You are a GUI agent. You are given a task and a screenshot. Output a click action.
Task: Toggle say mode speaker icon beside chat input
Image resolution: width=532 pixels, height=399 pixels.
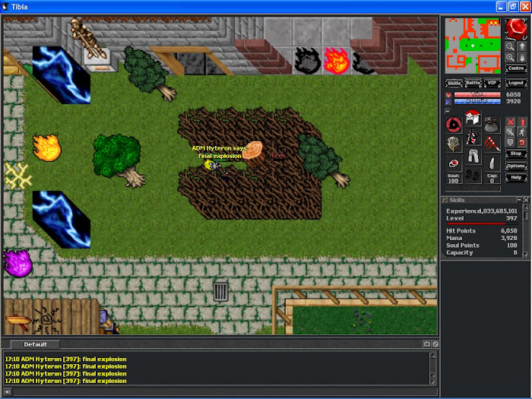point(7,391)
